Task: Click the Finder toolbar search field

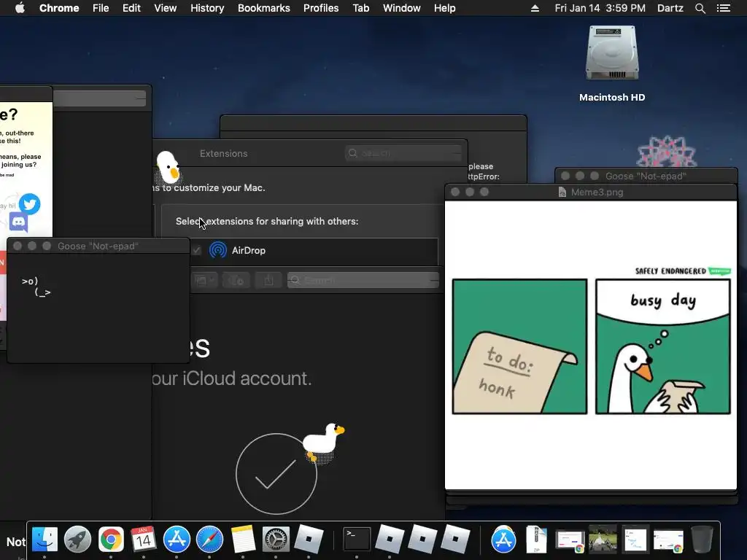Action: click(x=363, y=281)
